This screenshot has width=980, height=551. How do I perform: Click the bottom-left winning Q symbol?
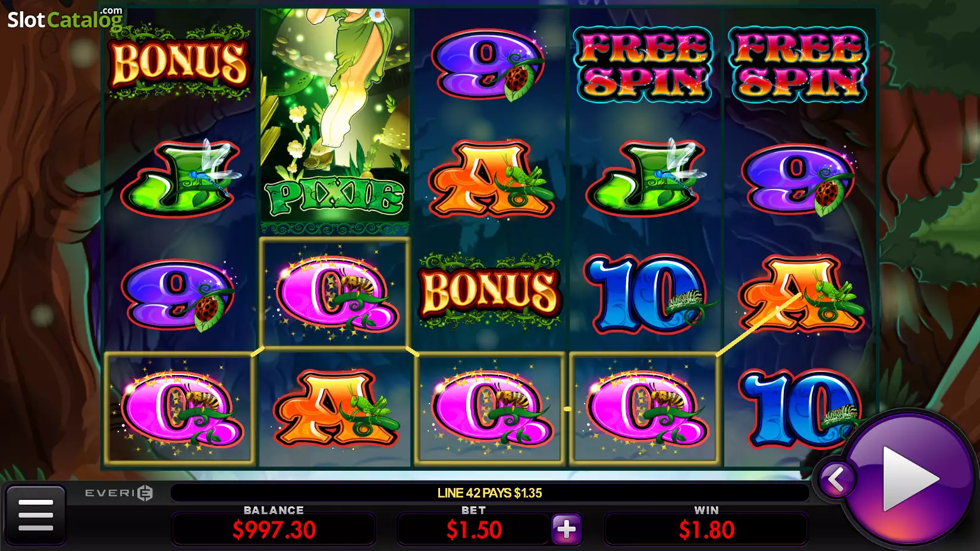[x=179, y=408]
